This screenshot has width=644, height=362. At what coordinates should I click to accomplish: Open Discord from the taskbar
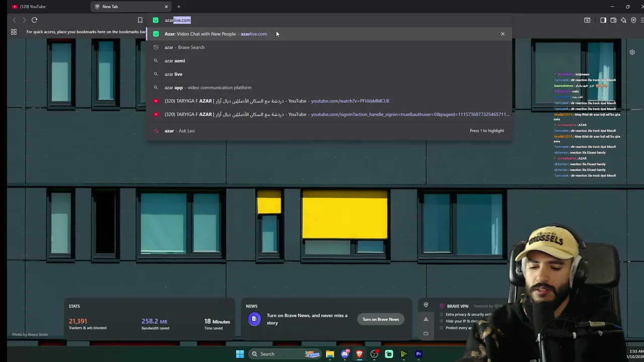click(x=345, y=354)
